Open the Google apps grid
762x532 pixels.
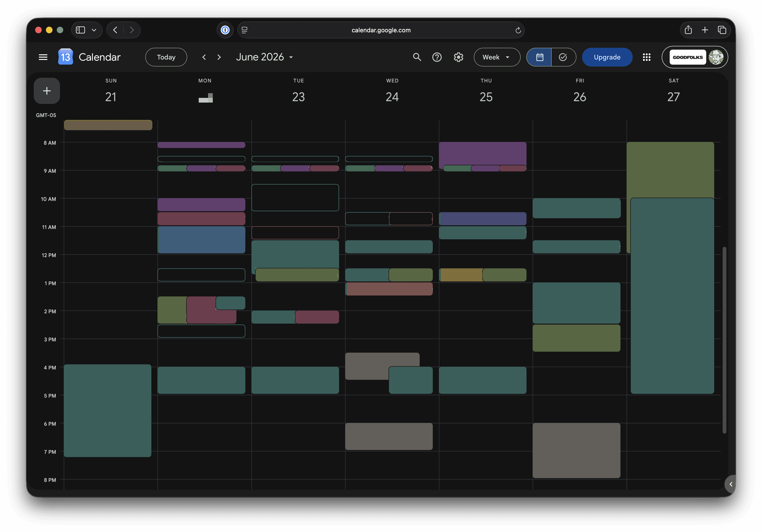pyautogui.click(x=646, y=57)
